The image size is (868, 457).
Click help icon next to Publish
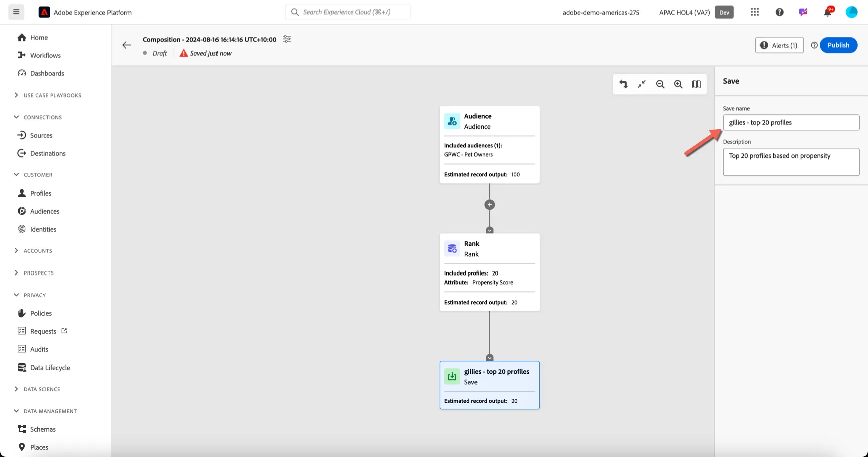pyautogui.click(x=814, y=45)
